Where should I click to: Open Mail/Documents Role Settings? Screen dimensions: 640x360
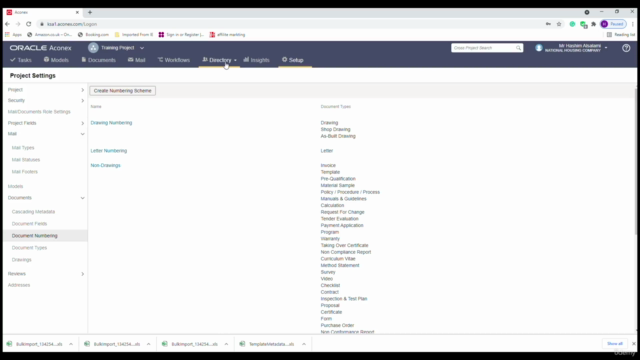tap(39, 112)
